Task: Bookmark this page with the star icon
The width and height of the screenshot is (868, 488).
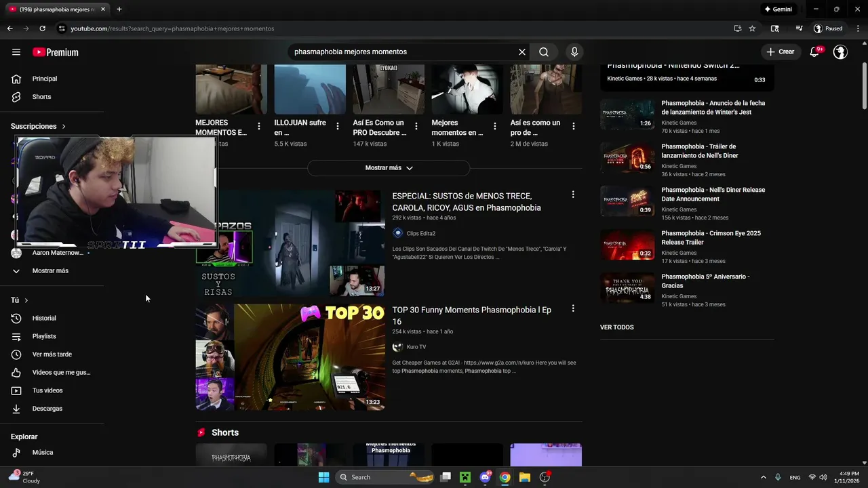Action: (x=752, y=28)
